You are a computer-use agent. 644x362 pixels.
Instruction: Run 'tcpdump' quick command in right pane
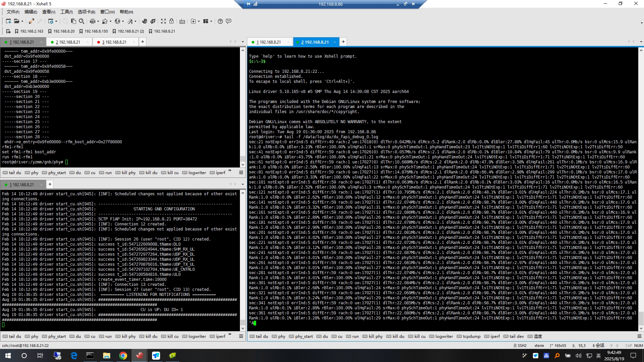[468, 336]
